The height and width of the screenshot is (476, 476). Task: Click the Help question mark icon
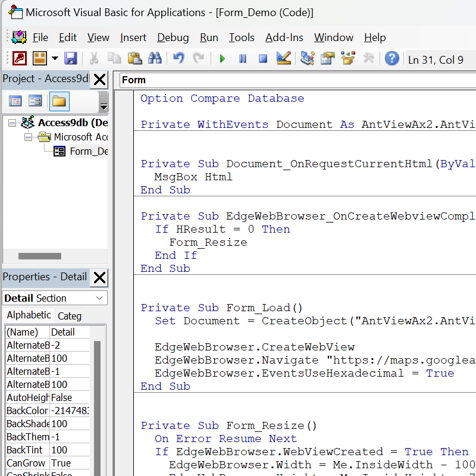pos(392,58)
